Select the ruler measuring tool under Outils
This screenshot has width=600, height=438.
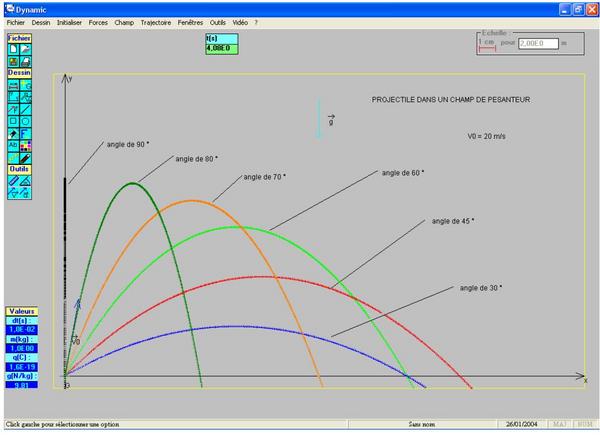[x=13, y=181]
